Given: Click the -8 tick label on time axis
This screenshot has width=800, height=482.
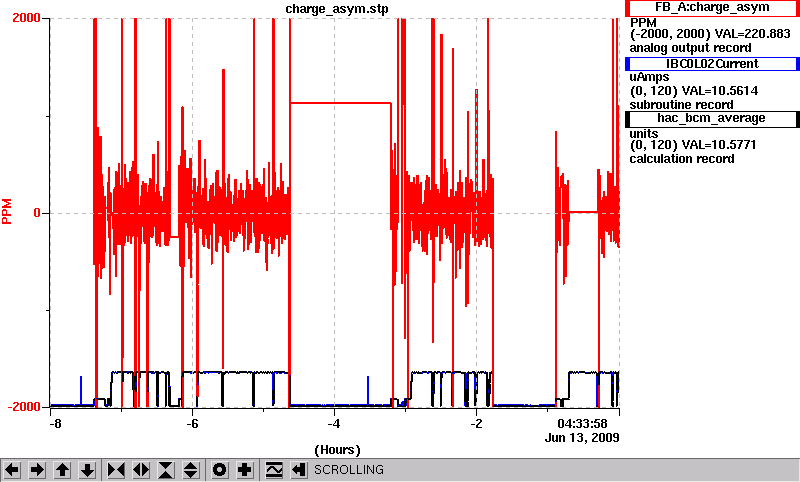Looking at the screenshot, I should [55, 424].
